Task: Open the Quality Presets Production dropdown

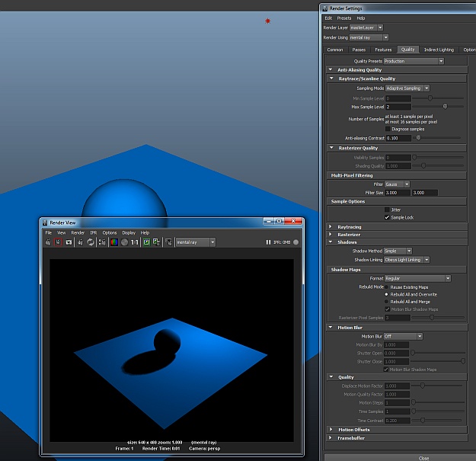Action: [x=414, y=61]
